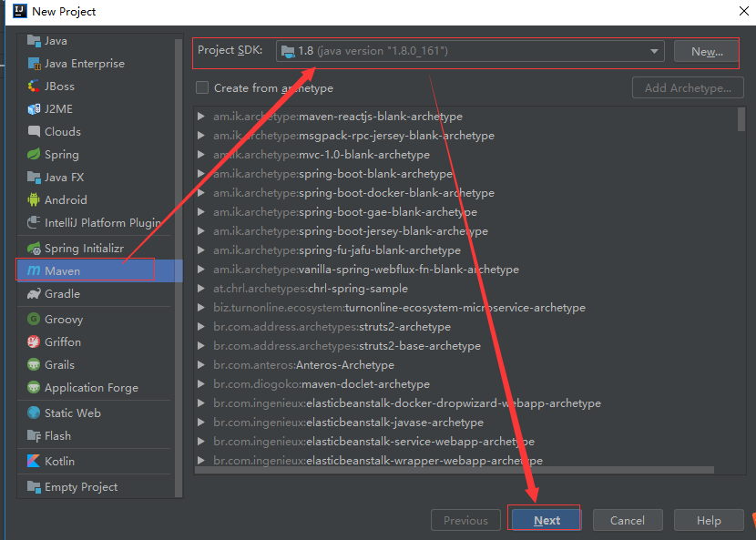Screen dimensions: 756x540
Task: Select the J2ME project icon
Action: [34, 109]
